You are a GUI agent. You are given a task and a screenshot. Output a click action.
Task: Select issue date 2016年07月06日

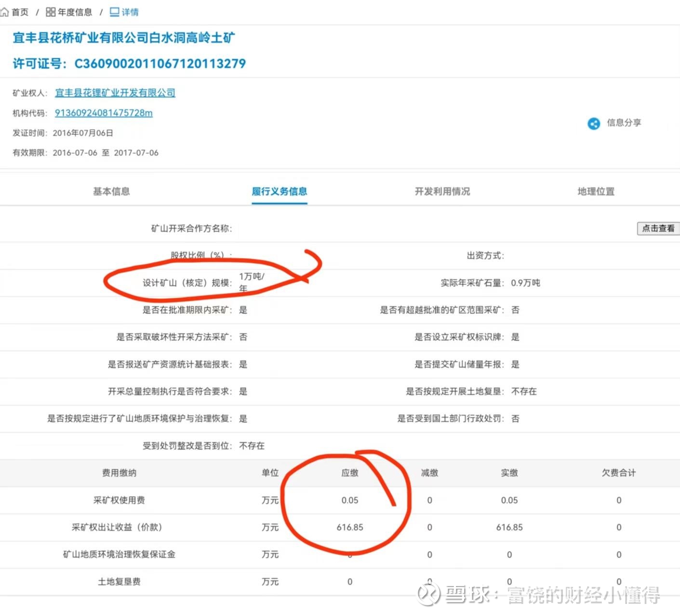click(83, 133)
